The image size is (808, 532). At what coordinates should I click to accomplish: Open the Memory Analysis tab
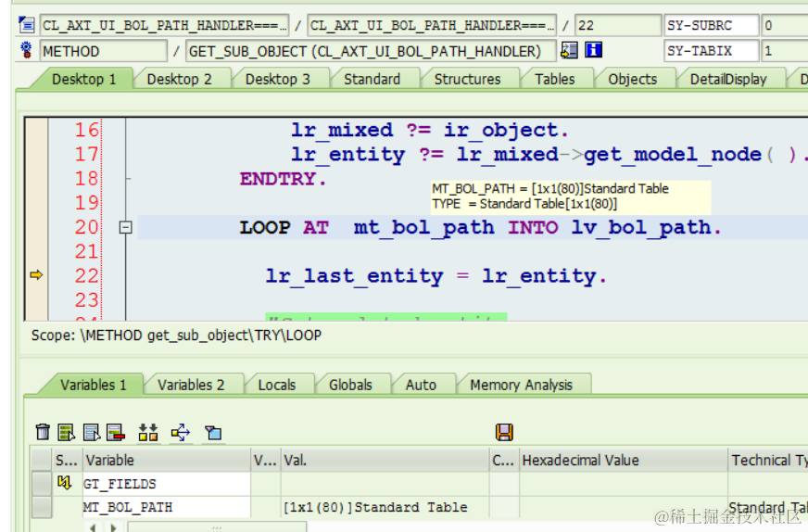521,385
